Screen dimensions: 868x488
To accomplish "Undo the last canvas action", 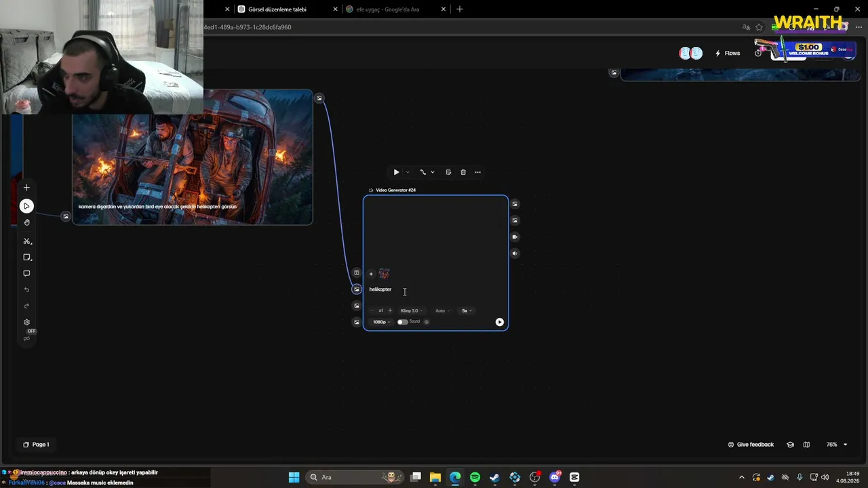I will point(26,290).
